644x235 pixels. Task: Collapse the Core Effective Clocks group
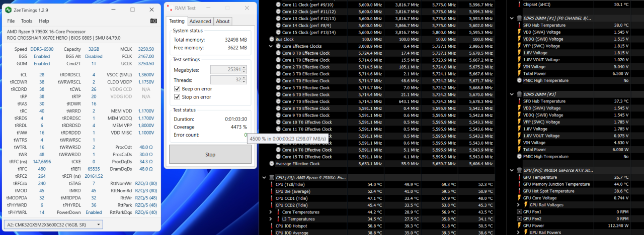271,46
